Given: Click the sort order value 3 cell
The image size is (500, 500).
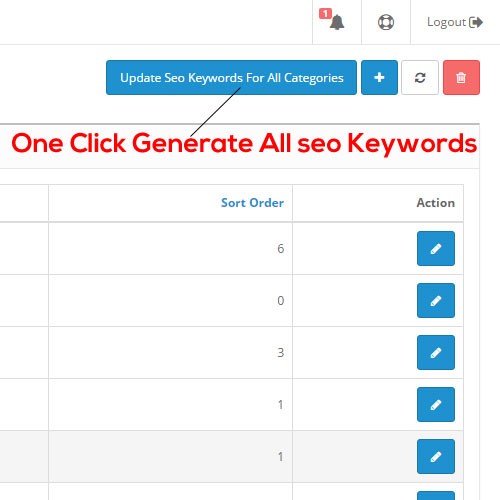Looking at the screenshot, I should pos(171,352).
